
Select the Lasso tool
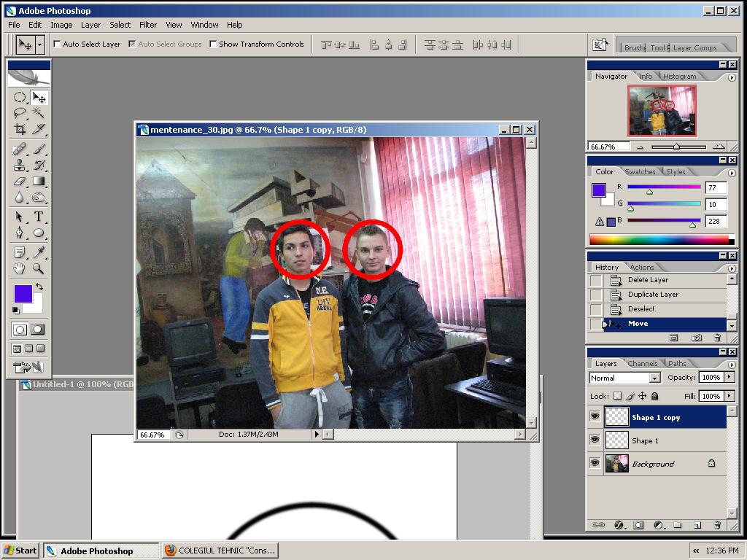click(19, 113)
